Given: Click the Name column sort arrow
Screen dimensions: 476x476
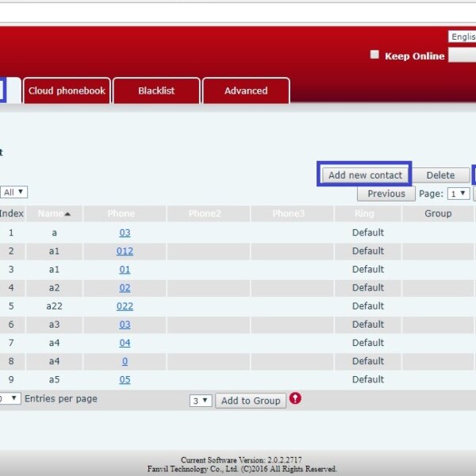Looking at the screenshot, I should (67, 214).
